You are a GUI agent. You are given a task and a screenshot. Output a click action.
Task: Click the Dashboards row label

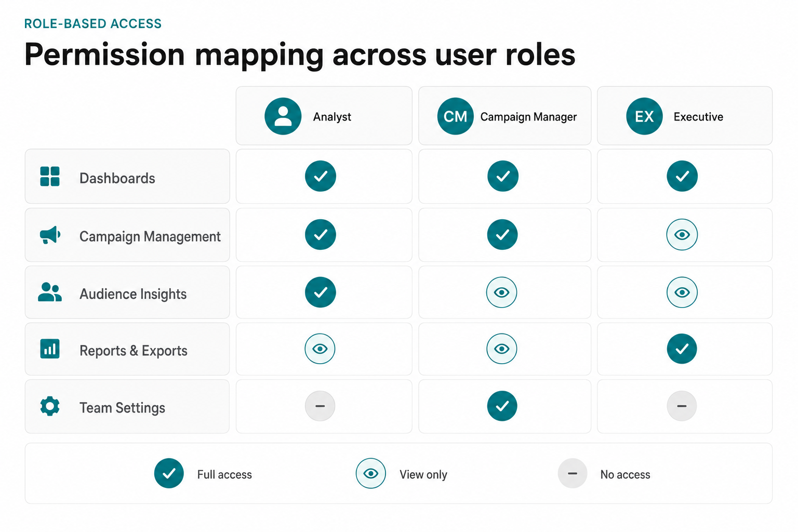(117, 178)
